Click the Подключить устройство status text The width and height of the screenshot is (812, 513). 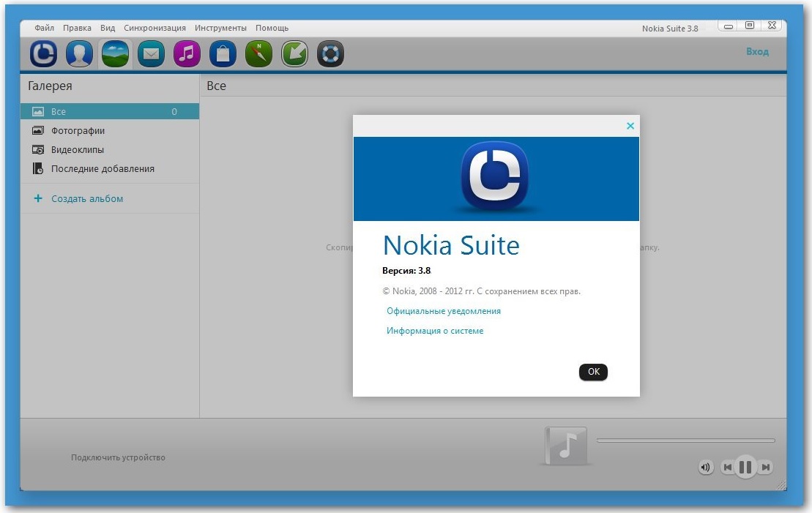coord(118,457)
